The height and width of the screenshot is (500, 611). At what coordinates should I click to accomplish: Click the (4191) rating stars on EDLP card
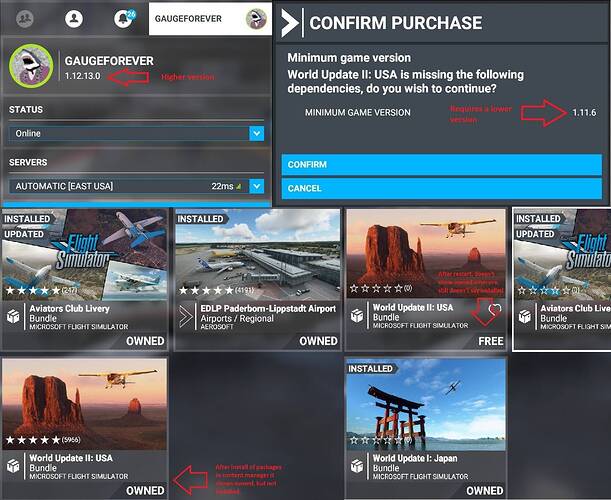pos(216,290)
